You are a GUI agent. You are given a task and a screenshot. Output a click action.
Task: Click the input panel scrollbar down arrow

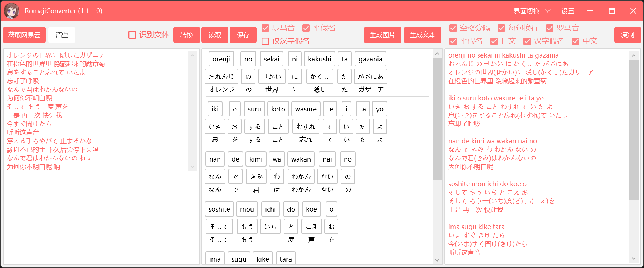(x=192, y=166)
